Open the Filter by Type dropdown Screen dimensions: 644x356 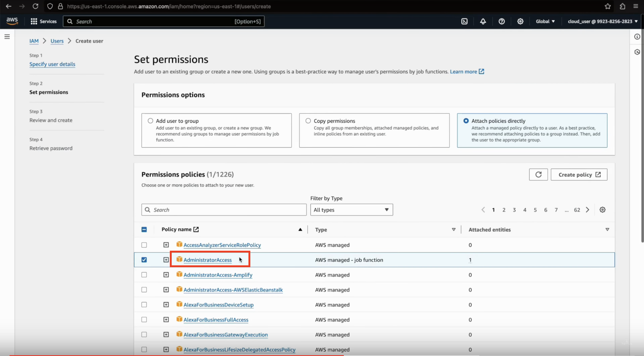pyautogui.click(x=351, y=210)
